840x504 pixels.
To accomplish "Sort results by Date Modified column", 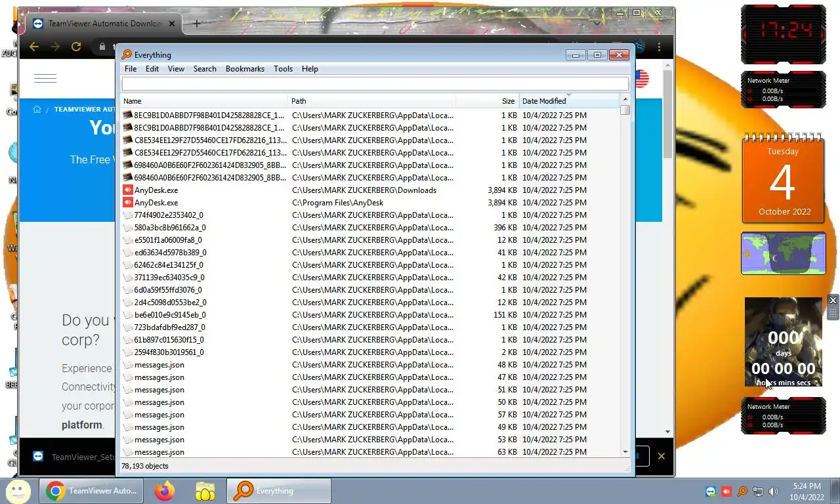I will [x=568, y=101].
